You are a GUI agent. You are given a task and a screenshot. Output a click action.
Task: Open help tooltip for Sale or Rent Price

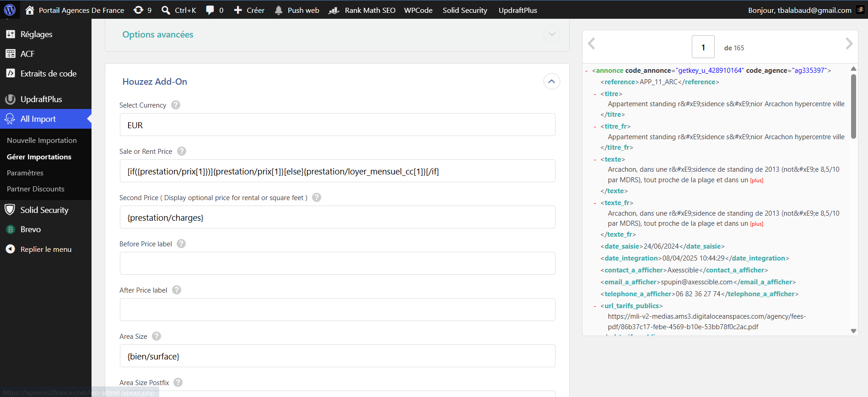pyautogui.click(x=182, y=151)
